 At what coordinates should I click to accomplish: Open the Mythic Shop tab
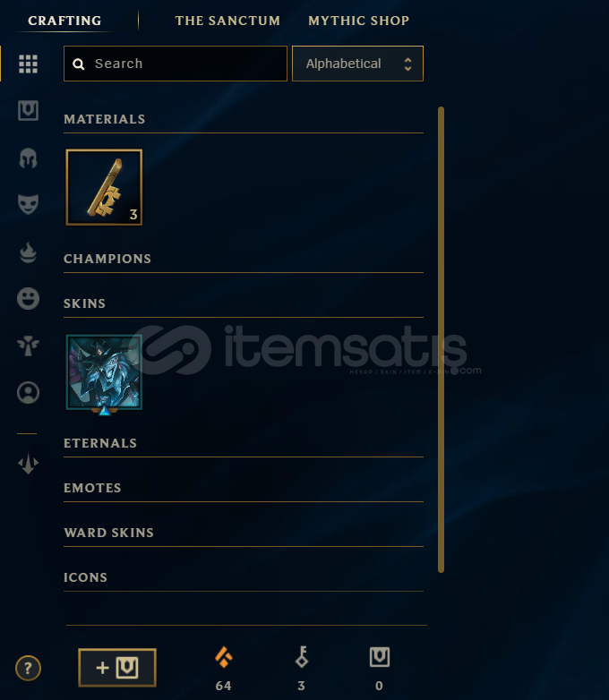pyautogui.click(x=359, y=21)
